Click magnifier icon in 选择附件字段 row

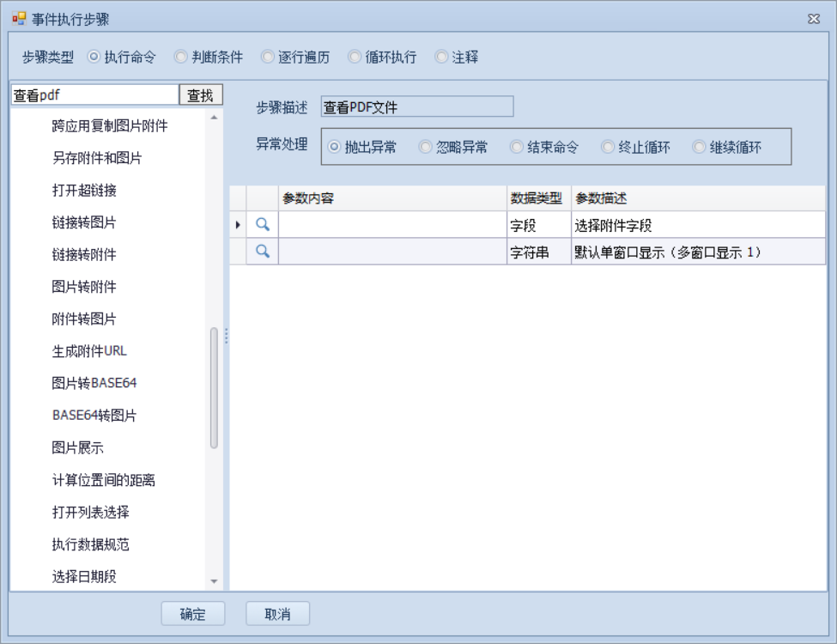(264, 226)
